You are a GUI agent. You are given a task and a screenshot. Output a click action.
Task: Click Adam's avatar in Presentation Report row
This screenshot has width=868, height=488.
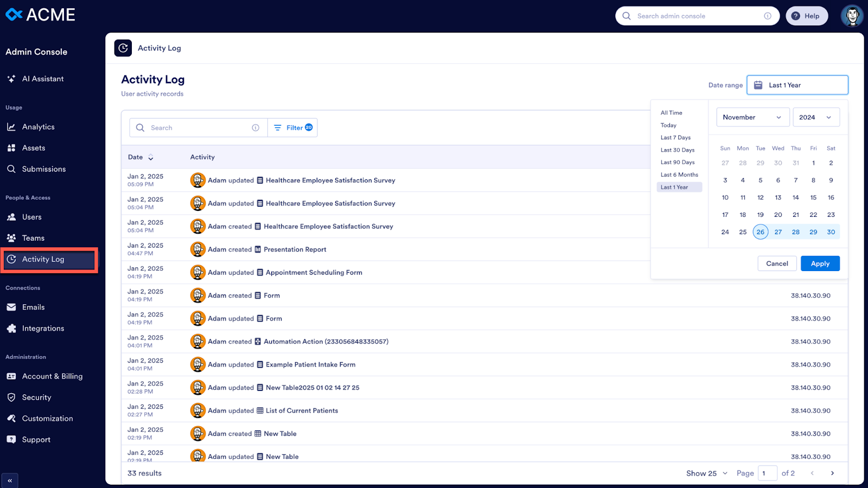point(198,249)
